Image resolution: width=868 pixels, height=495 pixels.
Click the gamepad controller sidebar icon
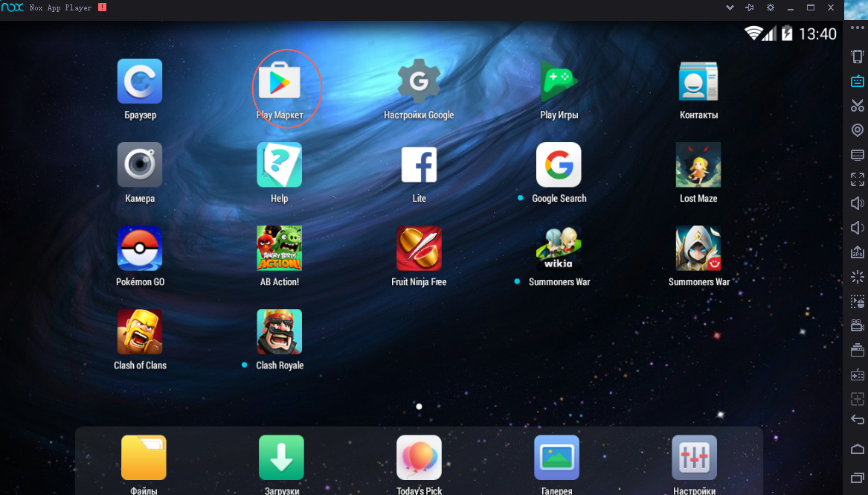(857, 374)
